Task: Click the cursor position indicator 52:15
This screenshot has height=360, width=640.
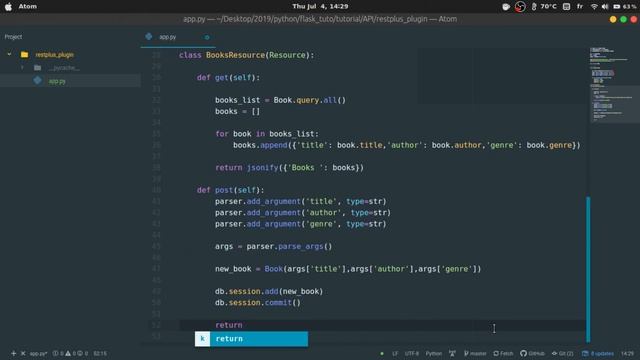Action: [x=100, y=353]
